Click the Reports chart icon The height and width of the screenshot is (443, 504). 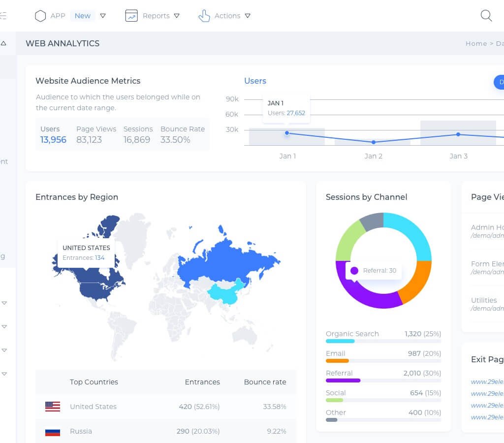131,16
